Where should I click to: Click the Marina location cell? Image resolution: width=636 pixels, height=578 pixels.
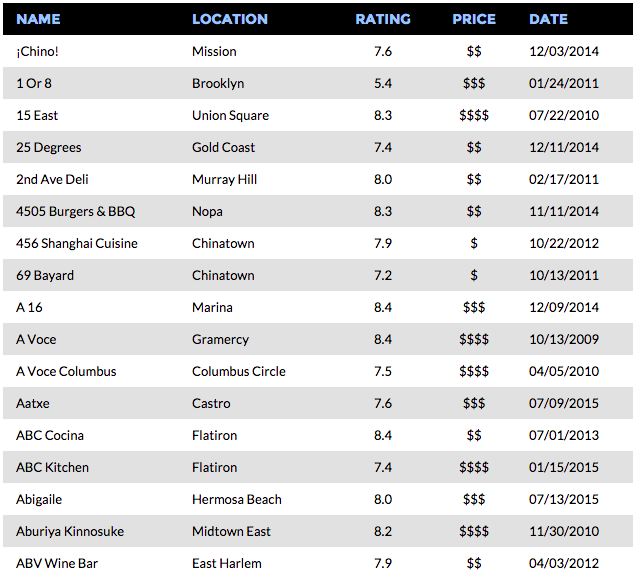pos(213,307)
